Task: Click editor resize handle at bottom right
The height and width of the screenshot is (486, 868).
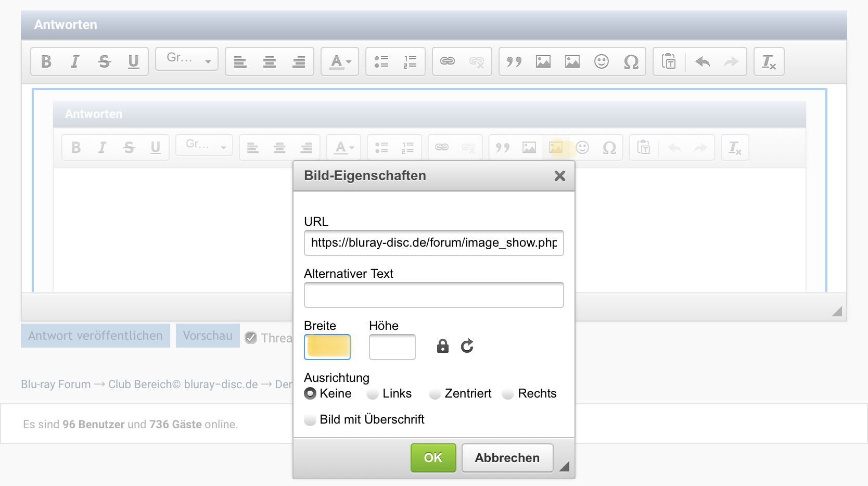Action: (837, 311)
